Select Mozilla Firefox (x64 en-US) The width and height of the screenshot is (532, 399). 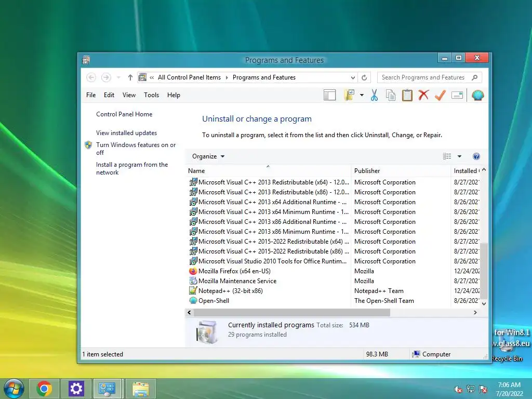[234, 271]
